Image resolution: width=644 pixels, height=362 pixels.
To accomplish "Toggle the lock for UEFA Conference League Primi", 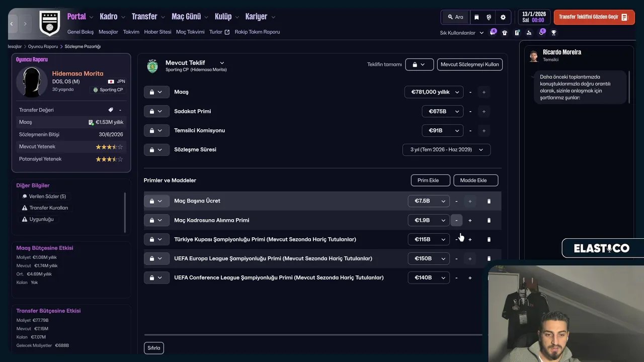I will 156,278.
